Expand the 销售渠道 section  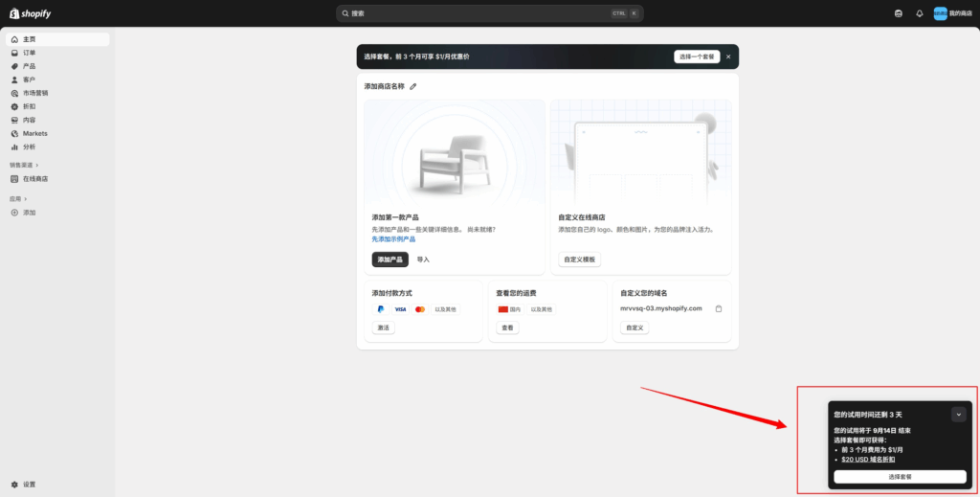pos(24,165)
